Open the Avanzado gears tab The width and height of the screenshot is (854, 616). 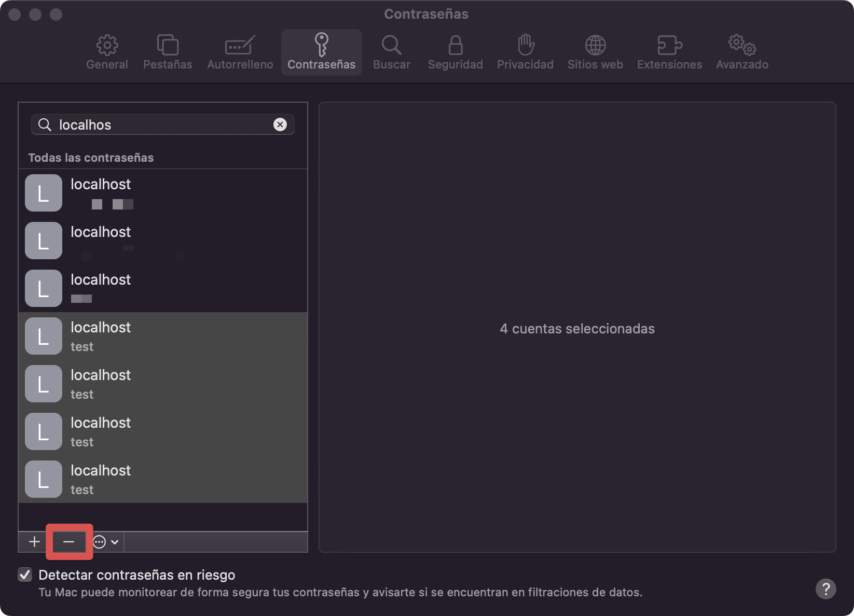[x=742, y=52]
